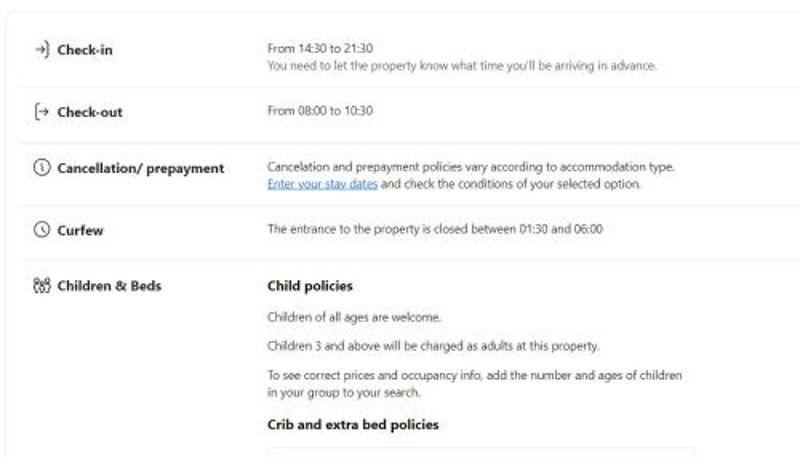
Task: Click the Child policies heading
Action: (x=310, y=286)
